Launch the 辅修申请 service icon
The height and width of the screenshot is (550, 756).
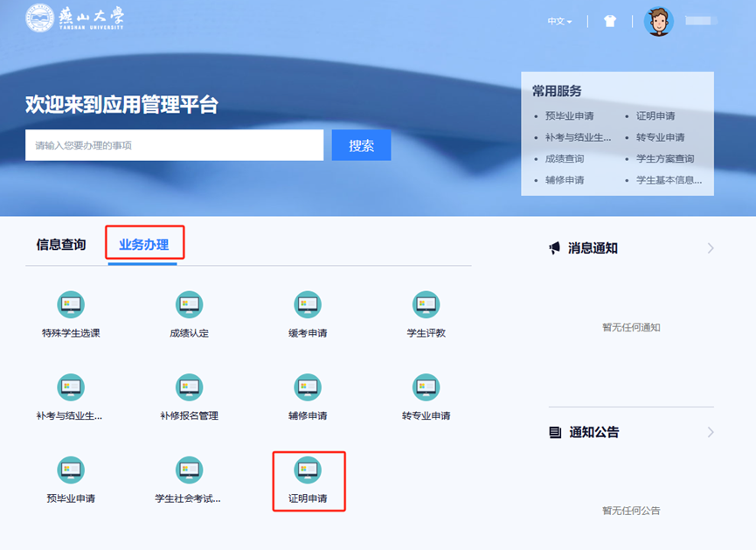tap(308, 387)
